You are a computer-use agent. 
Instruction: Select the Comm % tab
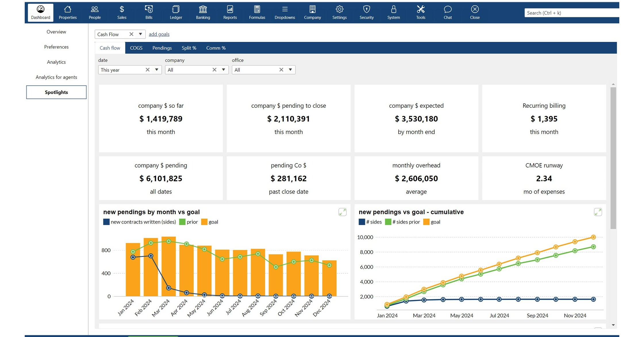pos(216,48)
